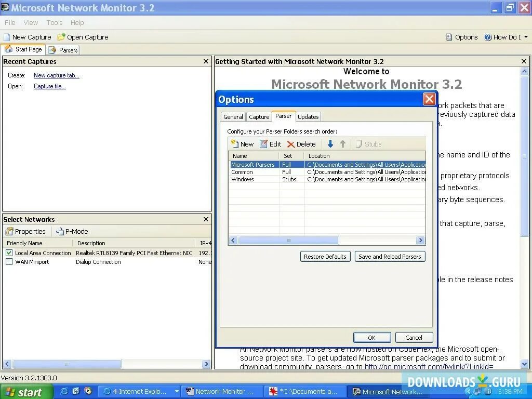Open the Help menu
This screenshot has height=399, width=532.
click(x=77, y=22)
